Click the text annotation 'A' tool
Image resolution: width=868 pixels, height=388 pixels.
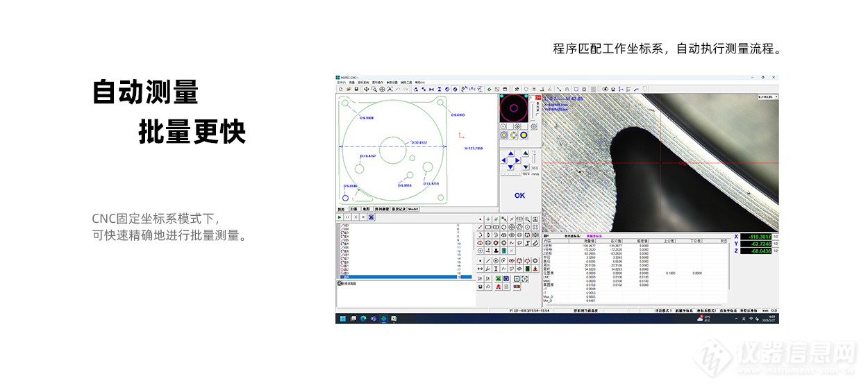tap(390, 89)
